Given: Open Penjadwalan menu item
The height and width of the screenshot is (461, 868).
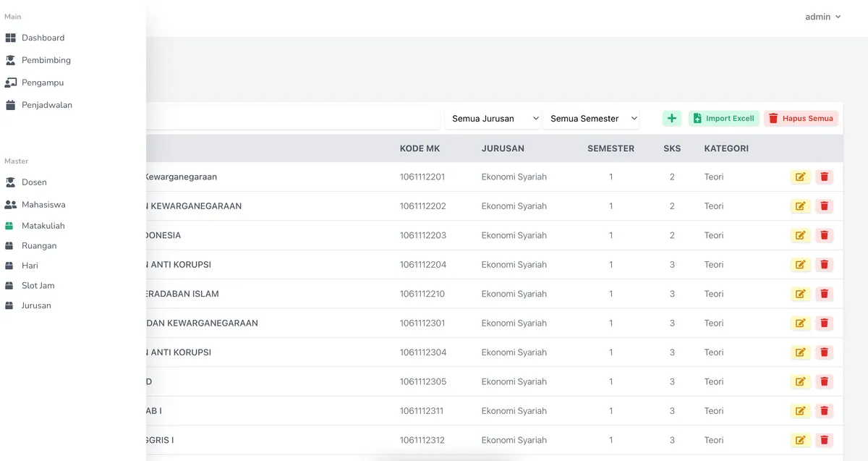Looking at the screenshot, I should coord(47,105).
